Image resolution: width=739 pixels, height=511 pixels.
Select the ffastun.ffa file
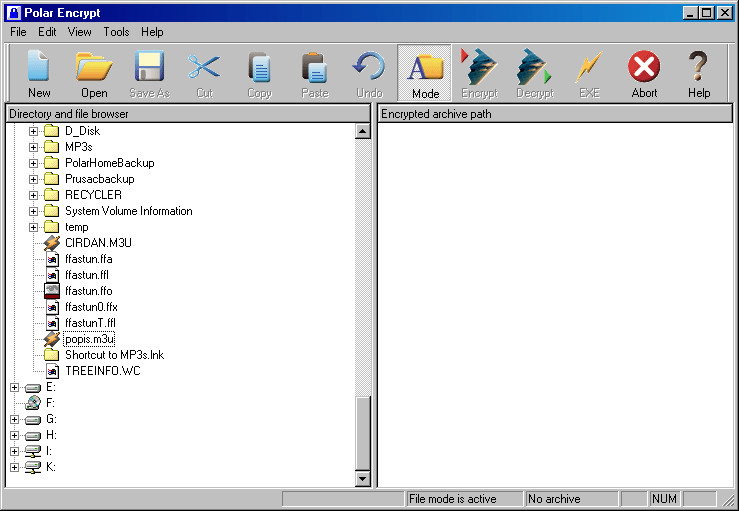pyautogui.click(x=89, y=259)
